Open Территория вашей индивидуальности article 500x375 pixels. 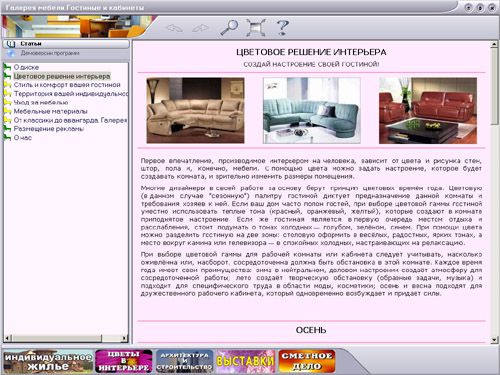[71, 94]
